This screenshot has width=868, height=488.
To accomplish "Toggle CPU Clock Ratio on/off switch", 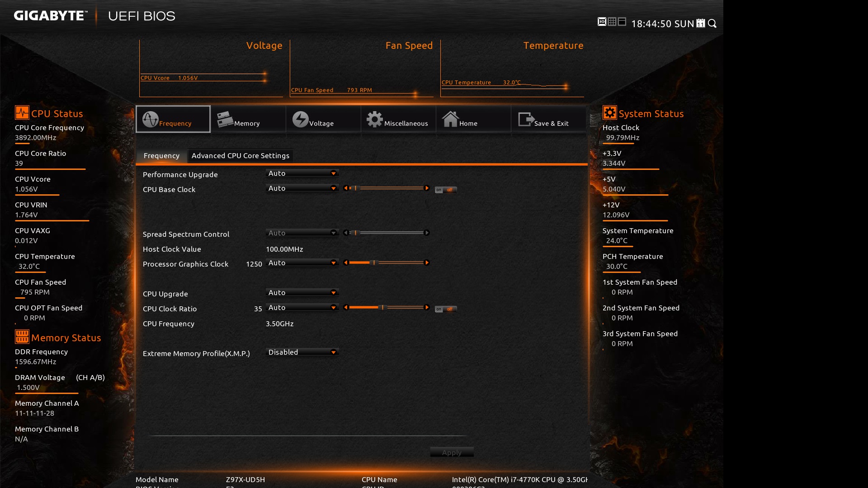I will coord(446,309).
